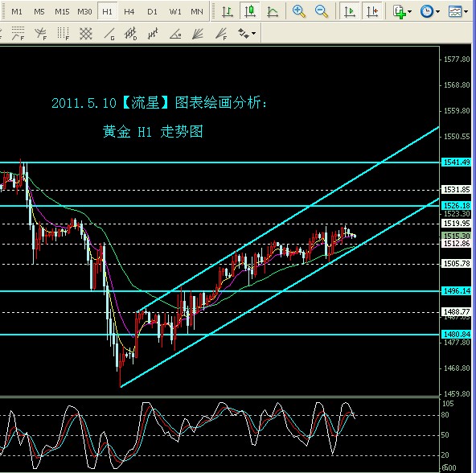The height and width of the screenshot is (473, 476).
Task: Open the indicators list dropdown arrow
Action: click(410, 12)
